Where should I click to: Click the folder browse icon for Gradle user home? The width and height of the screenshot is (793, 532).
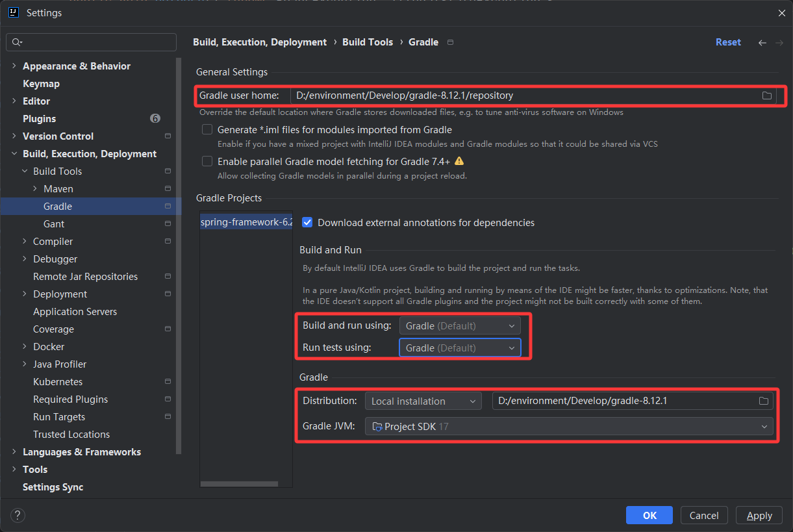(767, 95)
